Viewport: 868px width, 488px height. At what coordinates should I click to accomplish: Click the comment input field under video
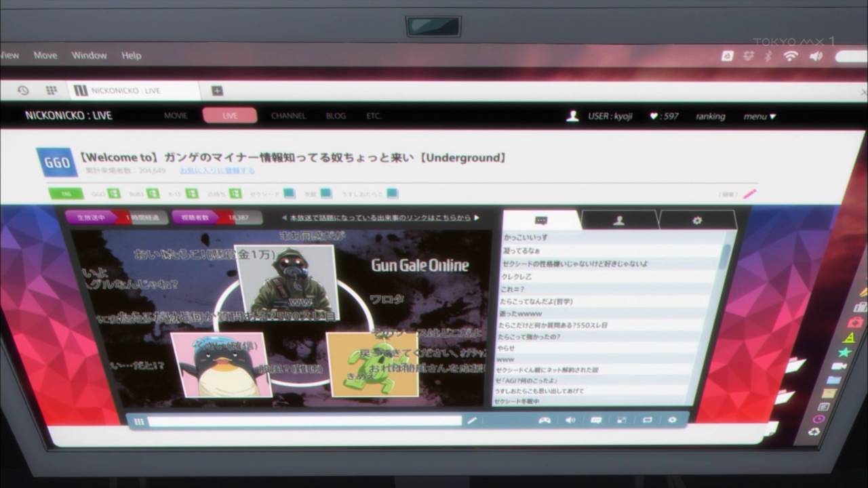click(305, 421)
